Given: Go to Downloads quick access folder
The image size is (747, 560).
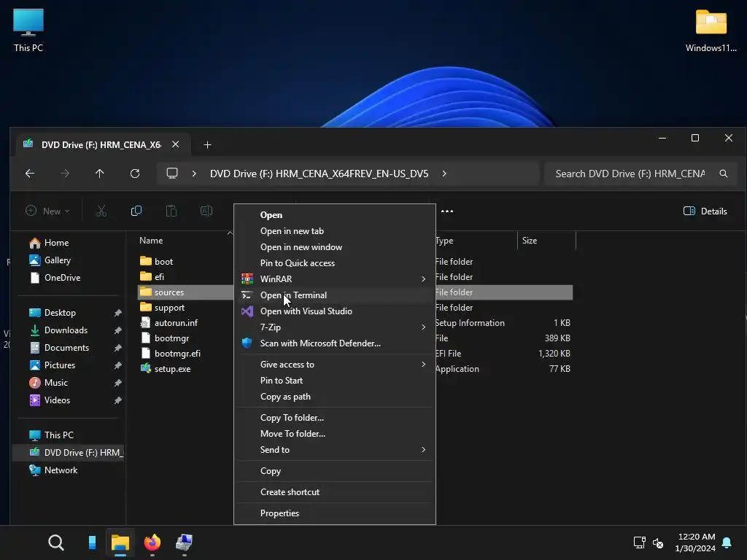Looking at the screenshot, I should click(58, 330).
